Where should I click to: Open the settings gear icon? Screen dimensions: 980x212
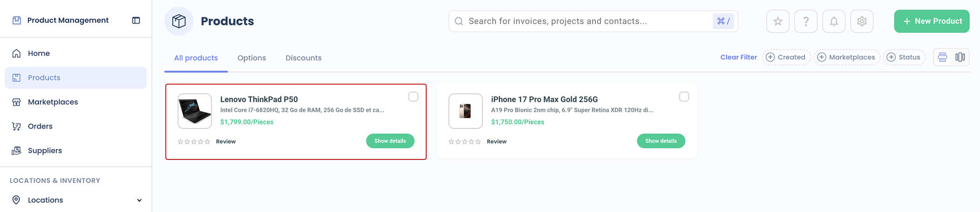pos(862,21)
